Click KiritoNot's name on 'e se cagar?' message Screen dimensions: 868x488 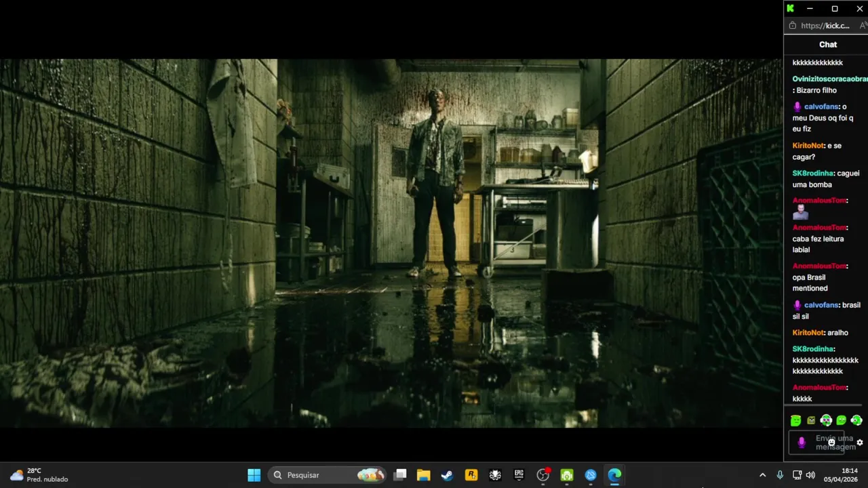(808, 146)
